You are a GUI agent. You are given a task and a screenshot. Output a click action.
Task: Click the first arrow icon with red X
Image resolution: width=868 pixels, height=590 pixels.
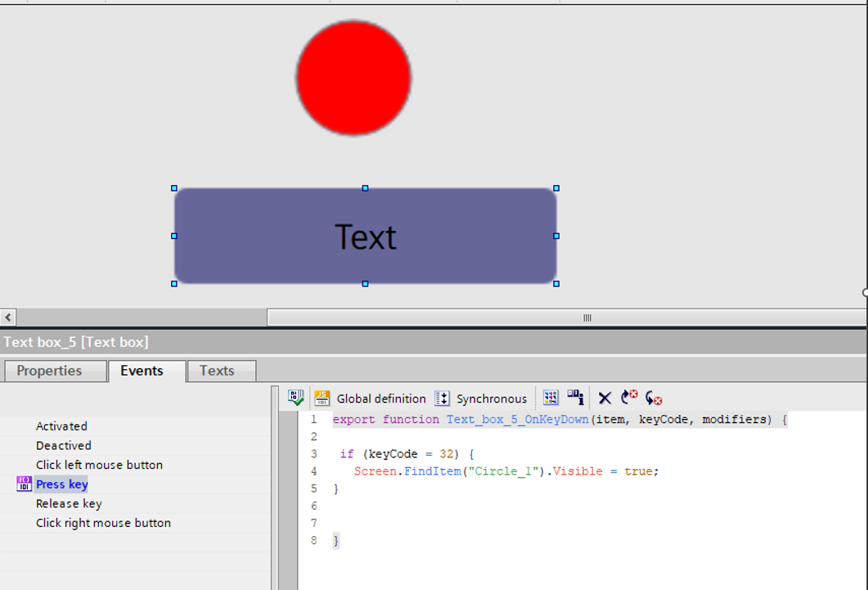coord(629,398)
